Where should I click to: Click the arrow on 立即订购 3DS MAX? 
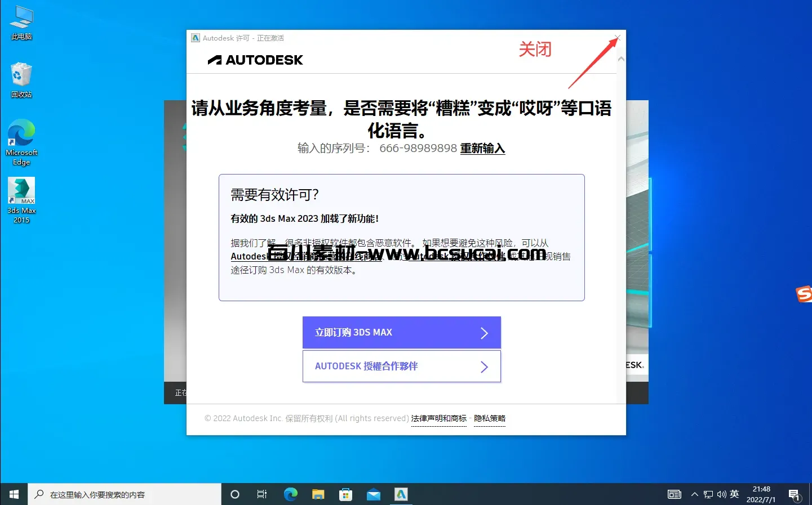484,333
